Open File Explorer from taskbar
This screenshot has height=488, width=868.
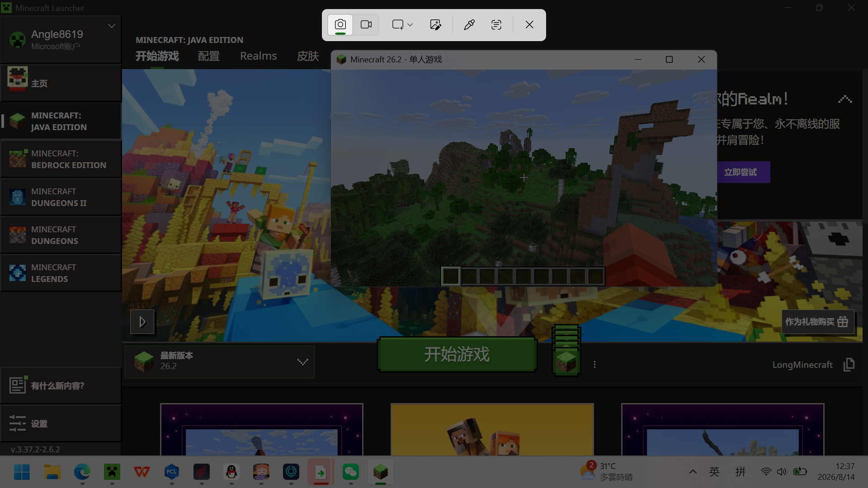click(52, 472)
